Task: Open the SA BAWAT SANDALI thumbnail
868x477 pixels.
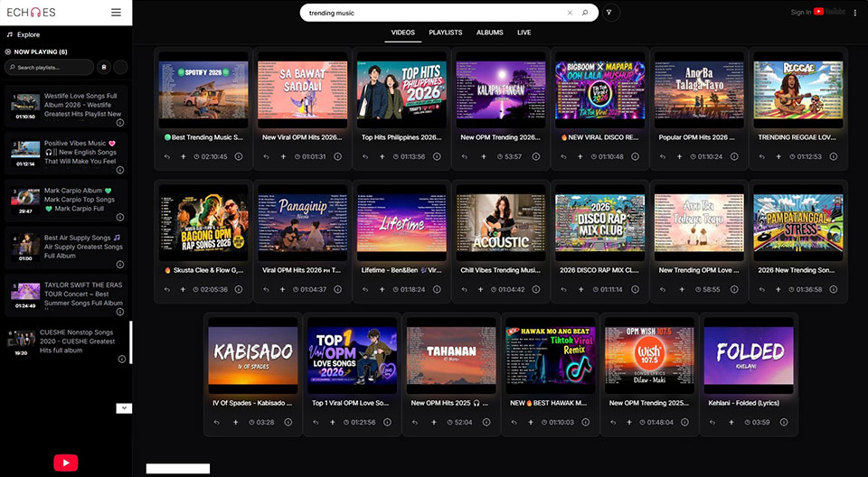Action: [x=302, y=89]
